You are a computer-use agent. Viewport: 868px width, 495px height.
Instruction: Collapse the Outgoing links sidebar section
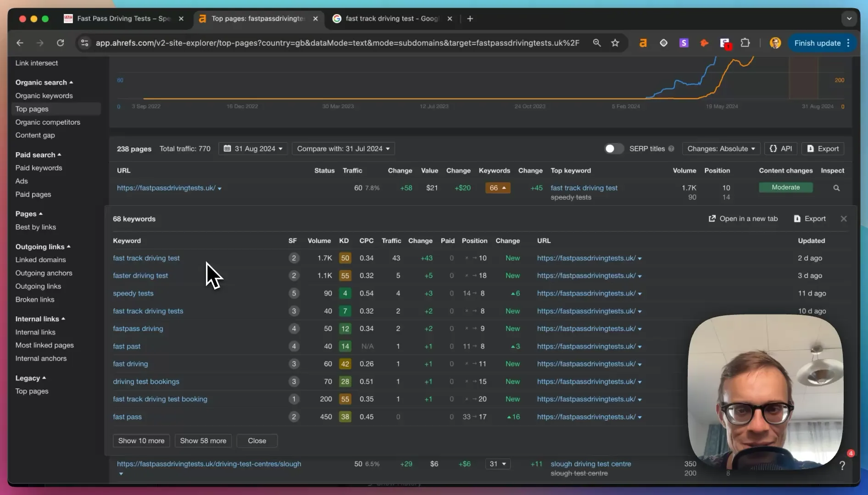coord(43,247)
